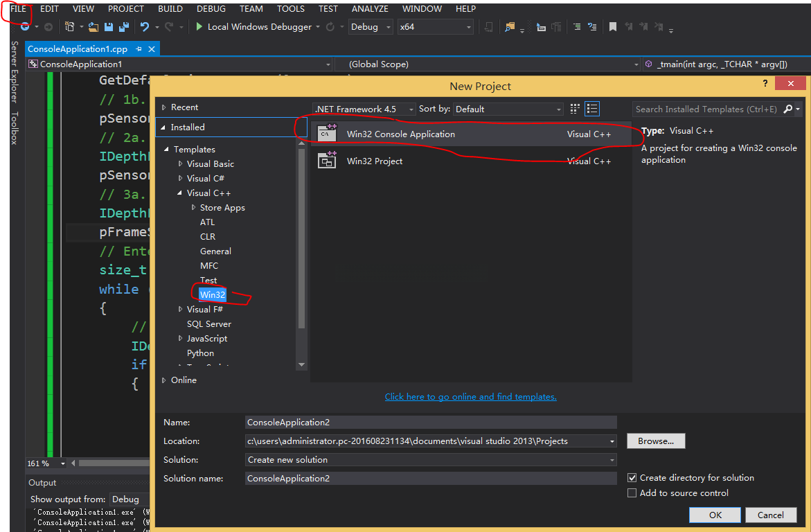Viewport: 811px width, 532px height.
Task: Start the Local Windows Debugger
Action: coord(253,27)
